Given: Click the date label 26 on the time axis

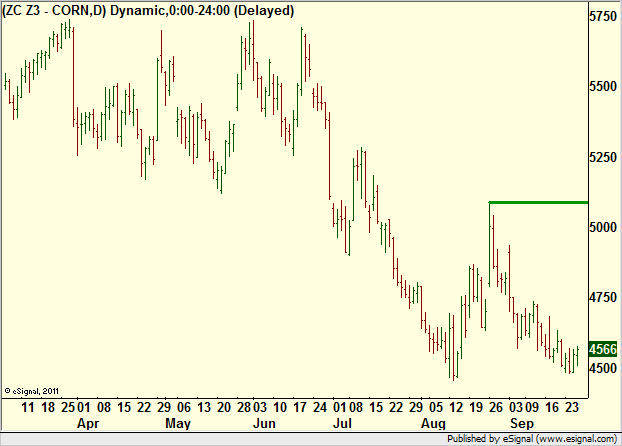Looking at the screenshot, I should (x=496, y=408).
